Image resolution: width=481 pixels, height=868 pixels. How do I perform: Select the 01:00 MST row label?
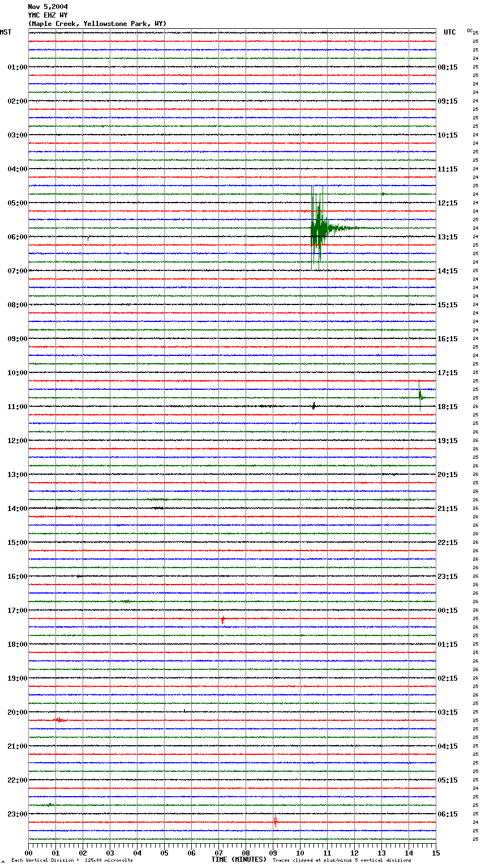pos(18,67)
